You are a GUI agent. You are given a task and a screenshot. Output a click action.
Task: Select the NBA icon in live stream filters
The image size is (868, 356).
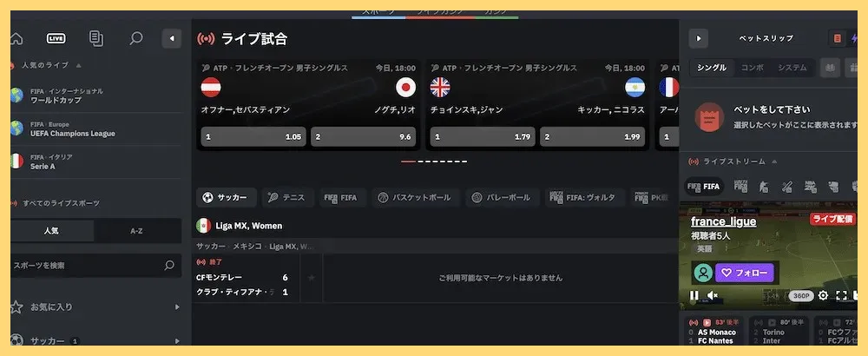pos(811,187)
